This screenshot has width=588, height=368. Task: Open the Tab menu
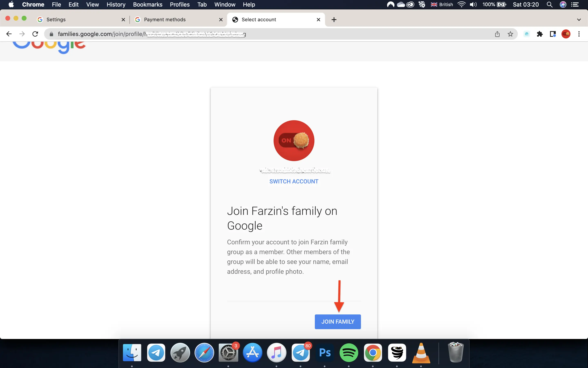point(202,5)
